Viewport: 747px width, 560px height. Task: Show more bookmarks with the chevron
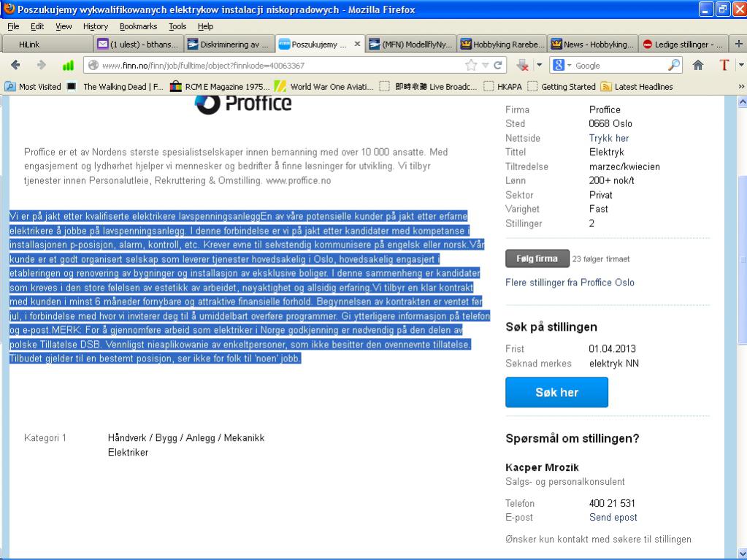point(741,87)
